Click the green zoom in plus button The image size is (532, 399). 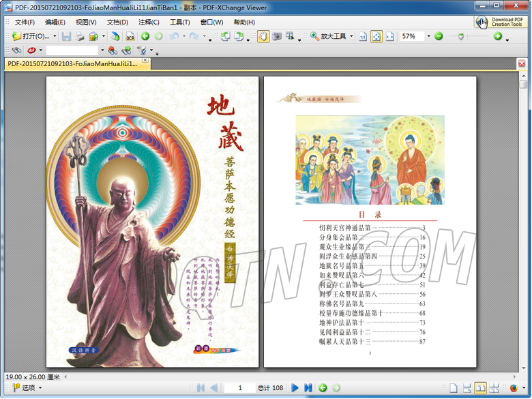point(498,36)
